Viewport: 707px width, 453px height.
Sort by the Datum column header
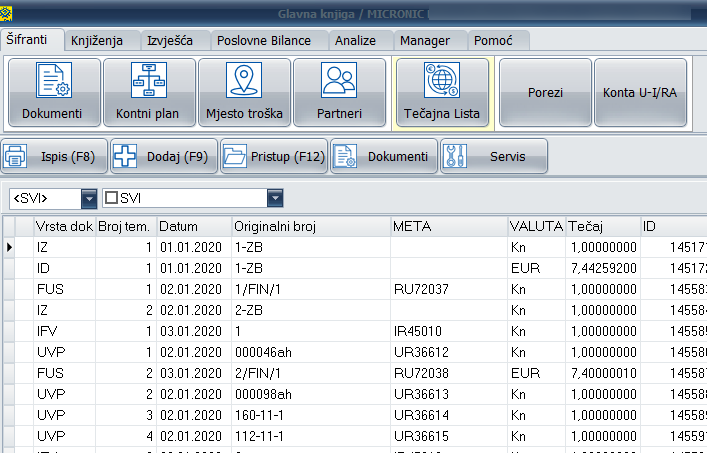click(x=192, y=226)
